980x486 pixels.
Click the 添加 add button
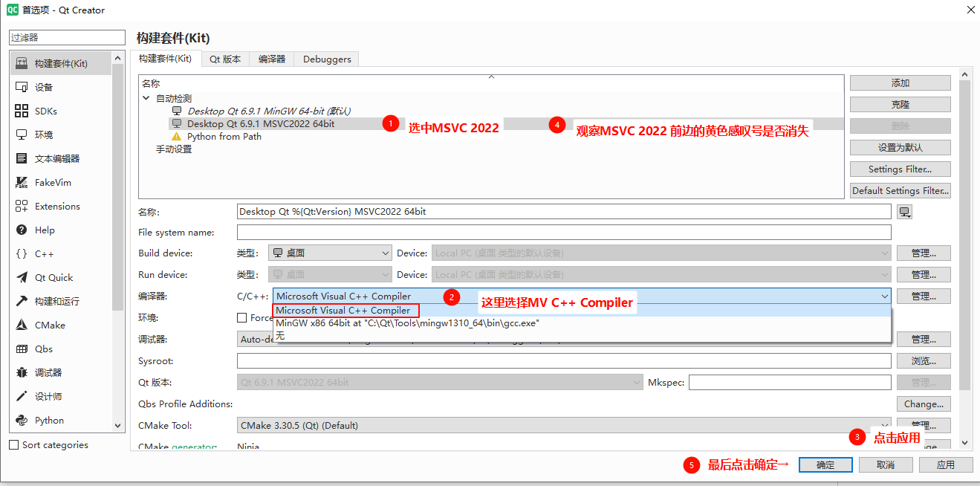coord(901,82)
